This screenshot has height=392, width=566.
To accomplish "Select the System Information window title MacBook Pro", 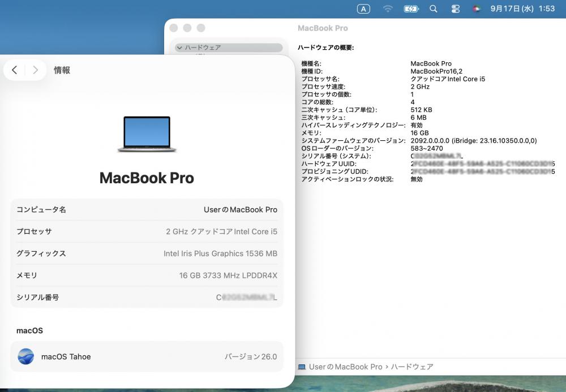I will coord(323,28).
